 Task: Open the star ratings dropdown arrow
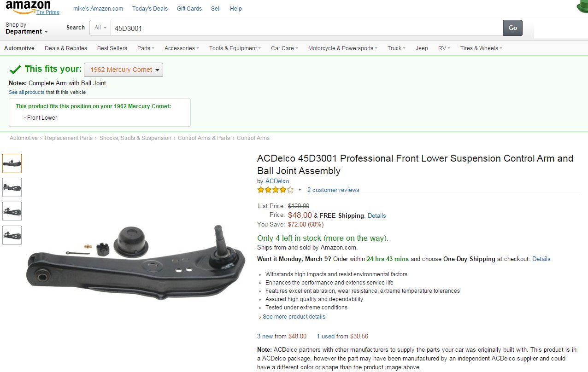click(x=300, y=190)
